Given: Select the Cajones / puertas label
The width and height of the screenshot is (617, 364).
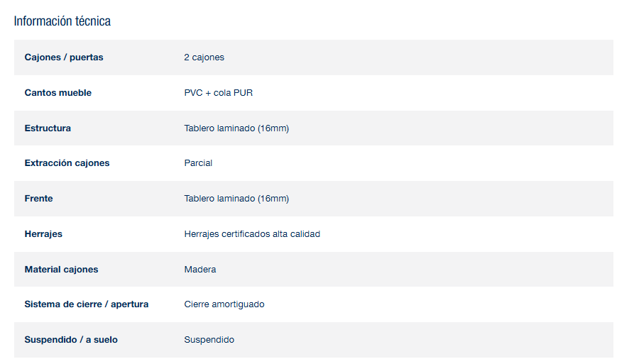Looking at the screenshot, I should pos(64,57).
